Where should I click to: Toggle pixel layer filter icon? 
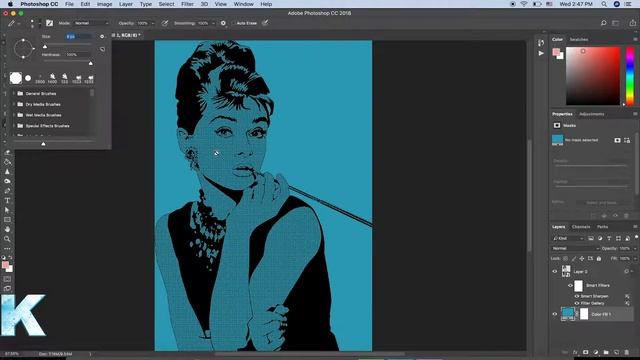[591, 238]
